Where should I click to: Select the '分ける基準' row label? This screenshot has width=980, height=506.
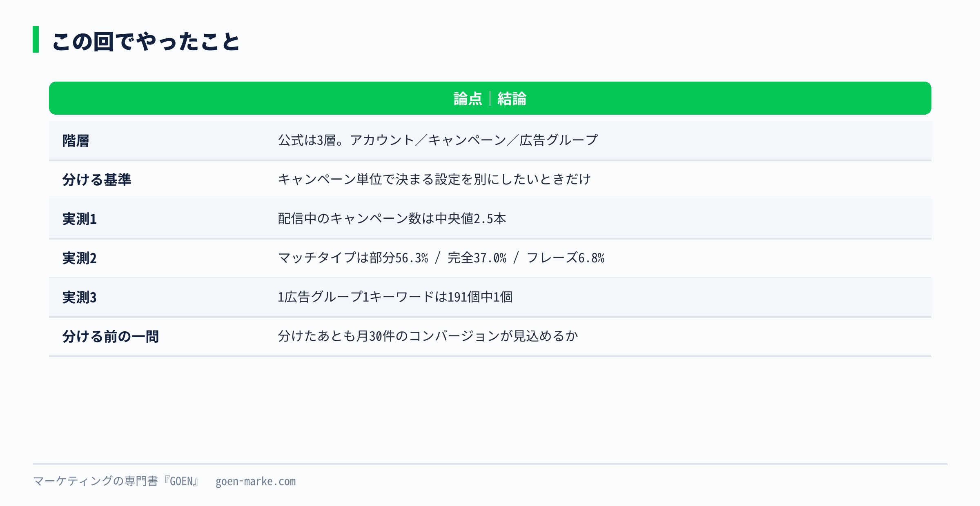(x=96, y=180)
